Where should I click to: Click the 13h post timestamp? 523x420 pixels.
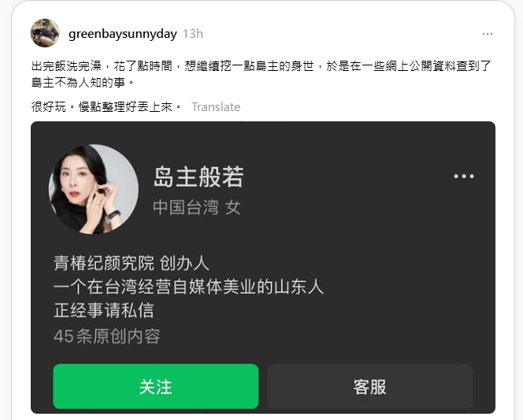(193, 34)
